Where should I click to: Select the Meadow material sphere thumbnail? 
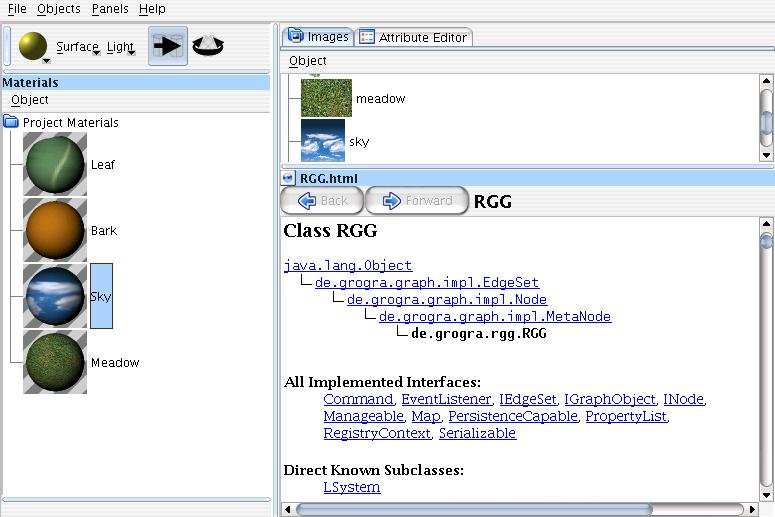coord(55,362)
